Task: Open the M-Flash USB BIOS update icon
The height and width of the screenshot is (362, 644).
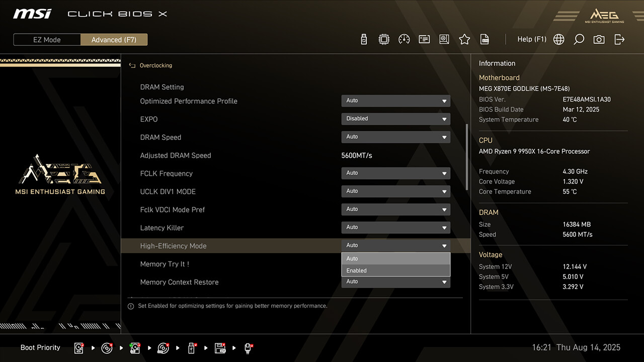Action: pos(364,39)
